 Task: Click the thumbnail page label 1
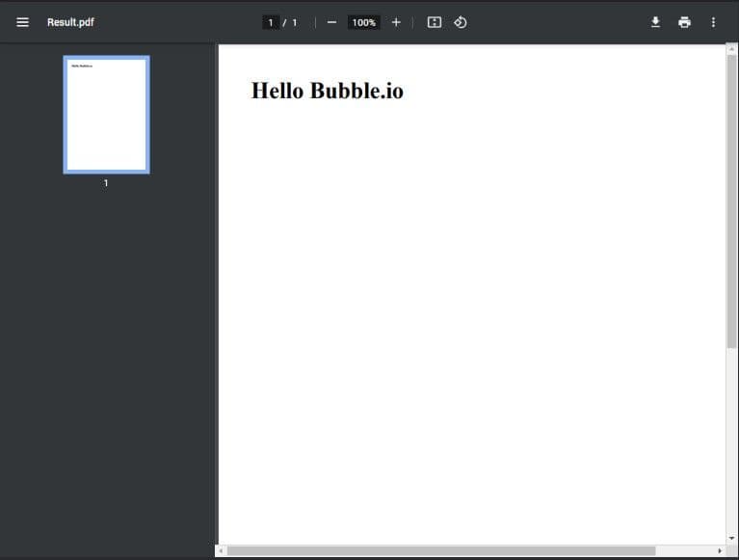pyautogui.click(x=106, y=183)
